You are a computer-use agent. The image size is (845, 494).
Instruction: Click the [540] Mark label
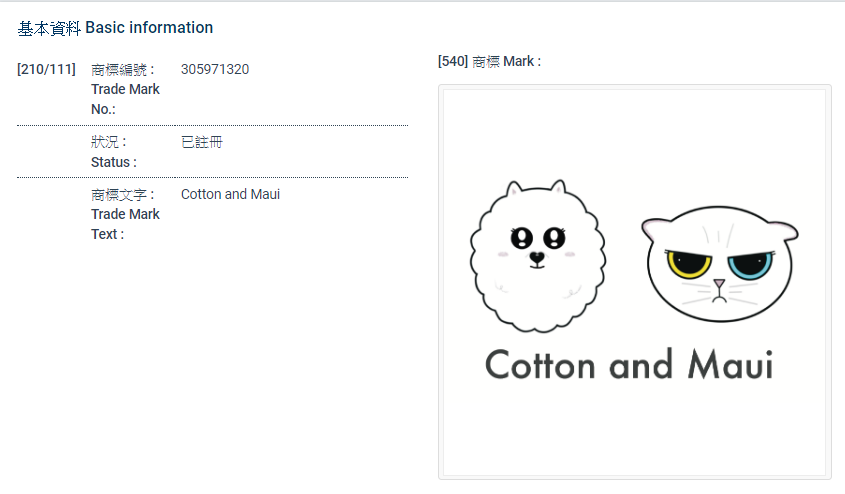pyautogui.click(x=489, y=62)
